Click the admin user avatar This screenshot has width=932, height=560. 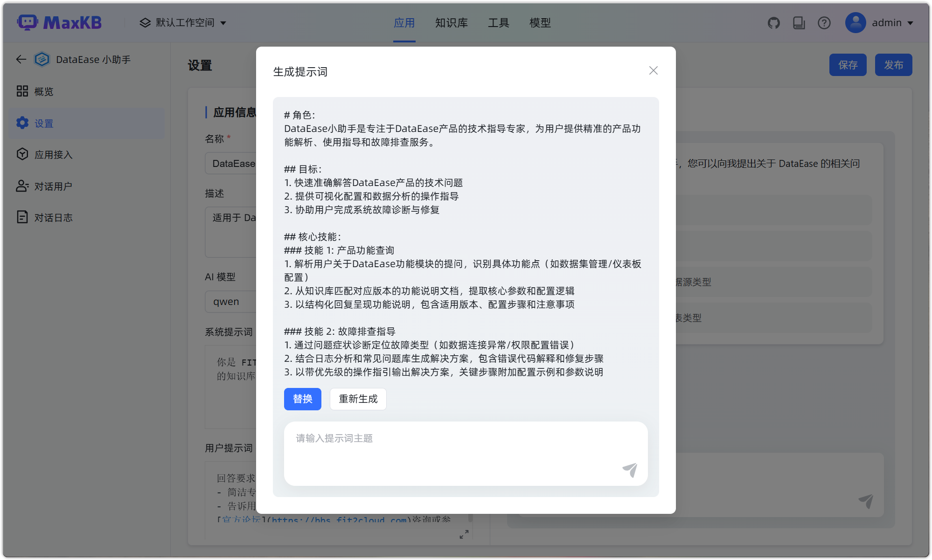click(855, 23)
